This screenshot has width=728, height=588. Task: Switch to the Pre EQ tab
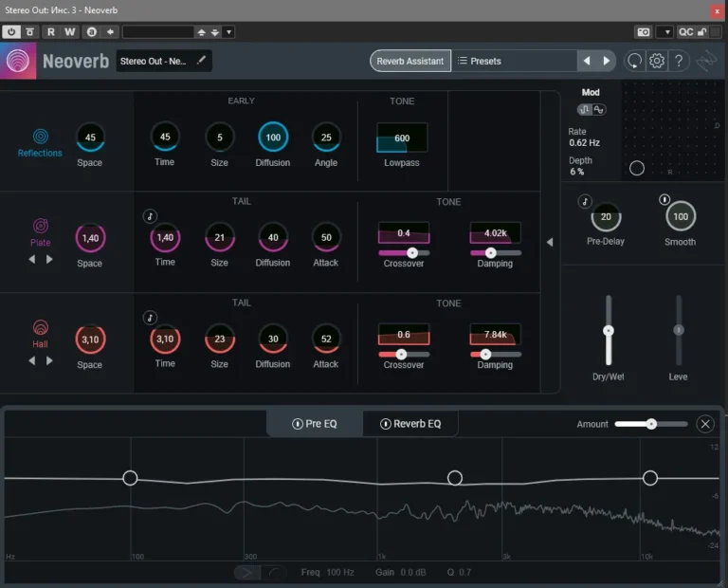(x=315, y=424)
